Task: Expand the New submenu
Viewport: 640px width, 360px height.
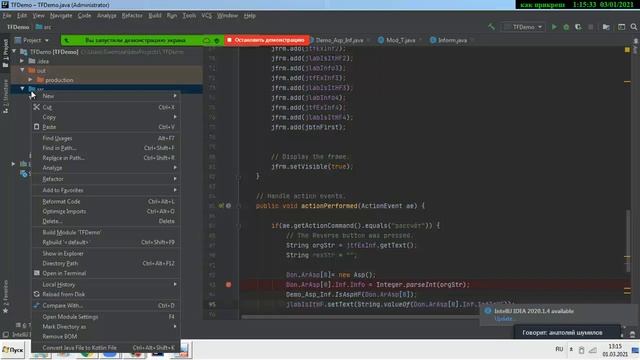Action: point(106,96)
